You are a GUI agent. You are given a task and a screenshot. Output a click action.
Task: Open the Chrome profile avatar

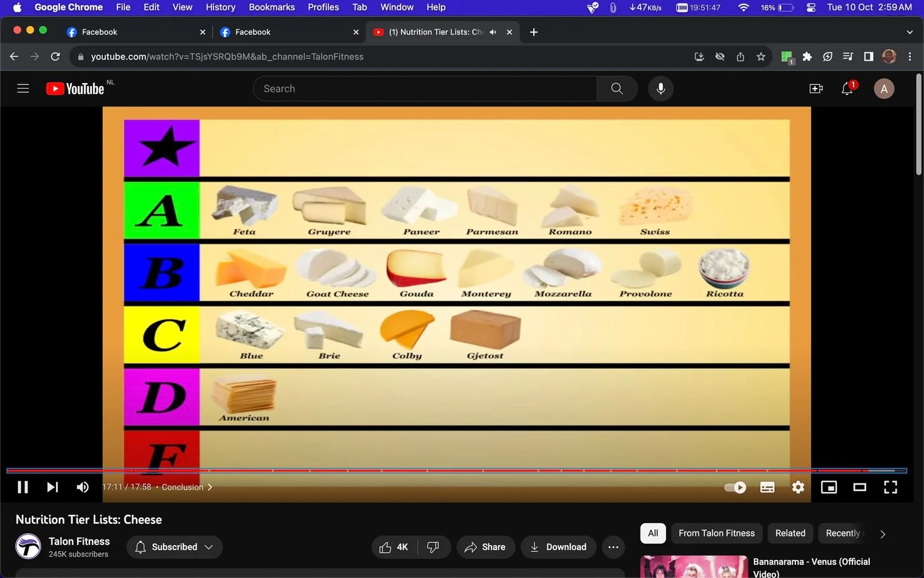(x=889, y=57)
